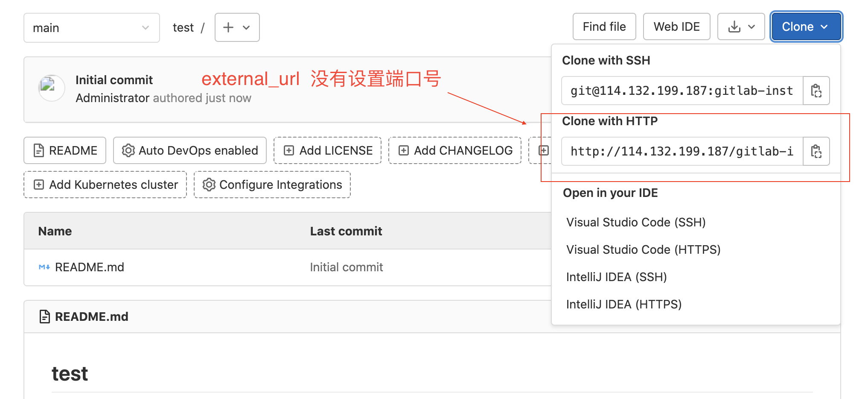
Task: Open README.md in the file table
Action: pos(90,267)
